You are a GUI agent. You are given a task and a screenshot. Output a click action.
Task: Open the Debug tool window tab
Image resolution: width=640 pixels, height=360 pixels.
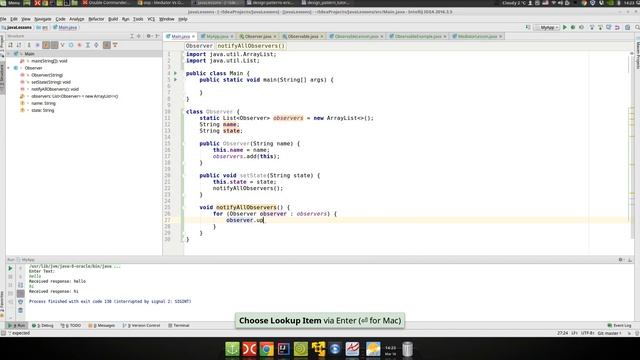43,326
